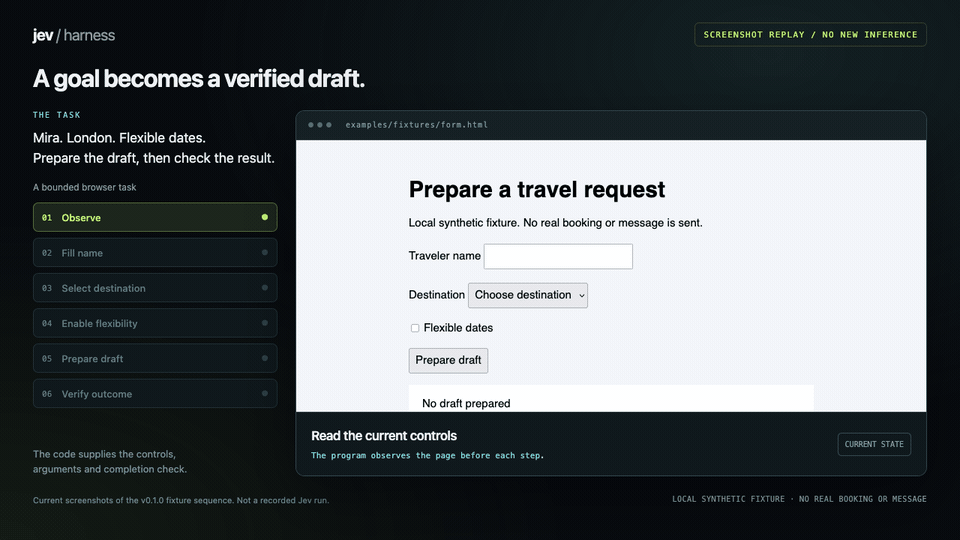Click the 'Prepare a travel request' heading
Viewport: 960px width, 540px height.
coord(537,189)
